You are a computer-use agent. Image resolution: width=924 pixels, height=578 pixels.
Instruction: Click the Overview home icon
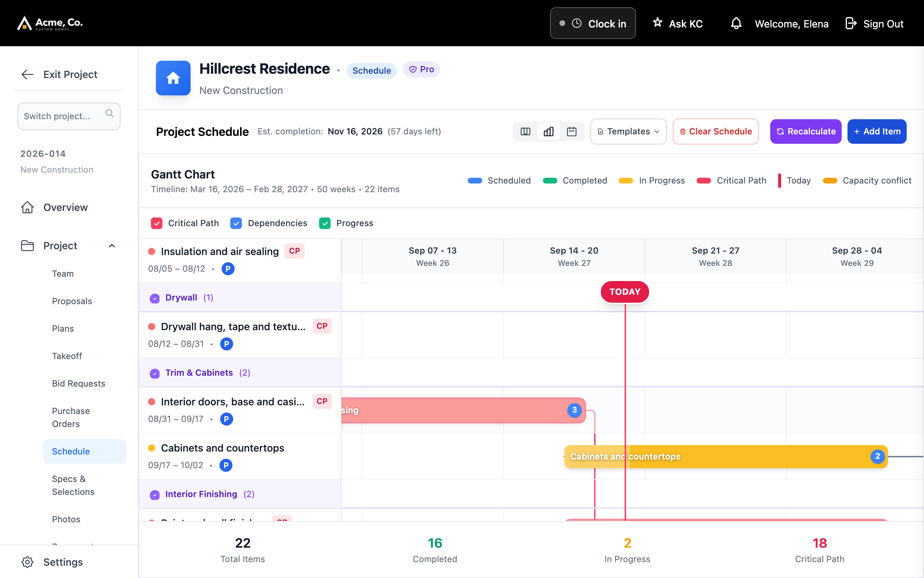point(27,207)
